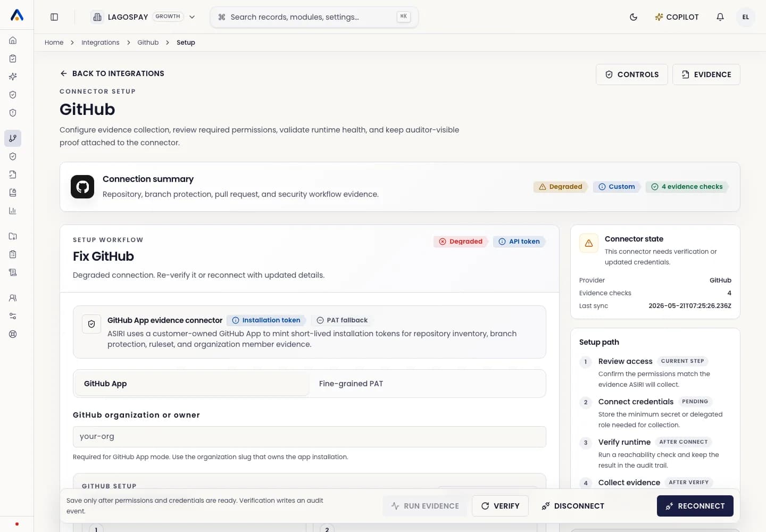The height and width of the screenshot is (532, 766).
Task: Go to Integrations breadcrumb
Action: [x=101, y=43]
